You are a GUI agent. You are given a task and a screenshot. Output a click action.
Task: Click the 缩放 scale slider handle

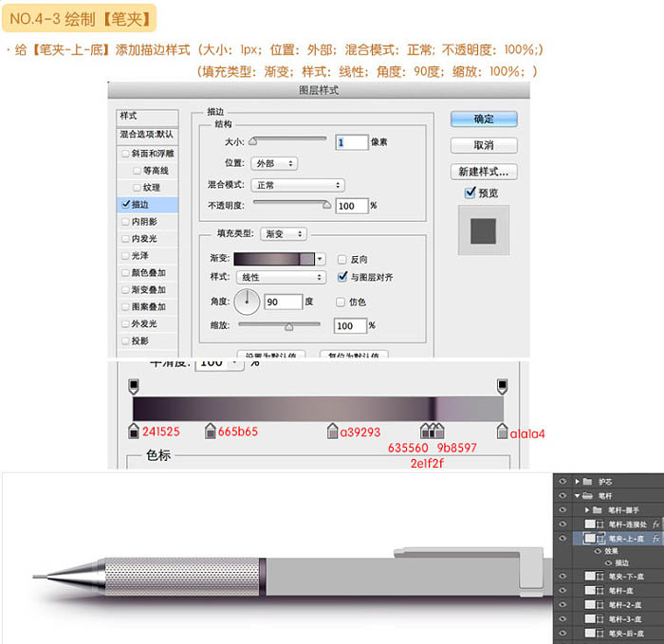pyautogui.click(x=288, y=326)
